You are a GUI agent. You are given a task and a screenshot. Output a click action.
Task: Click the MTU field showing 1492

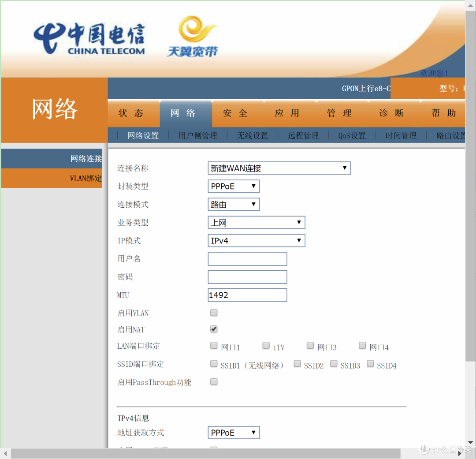[x=247, y=295]
